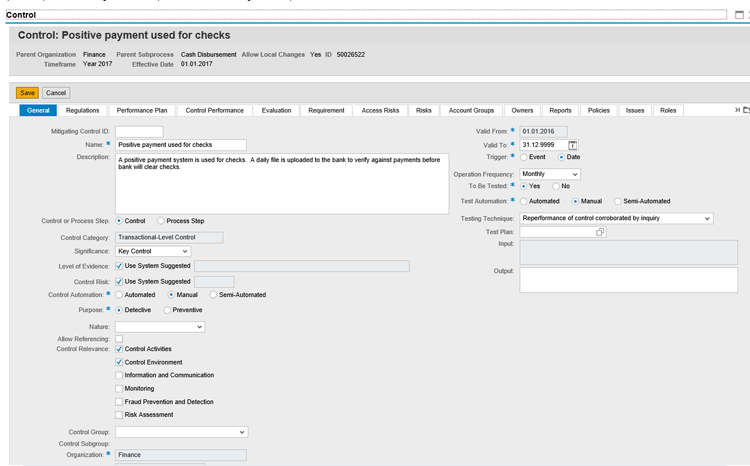This screenshot has height=466, width=750.
Task: Click into the Description text area
Action: click(x=282, y=184)
